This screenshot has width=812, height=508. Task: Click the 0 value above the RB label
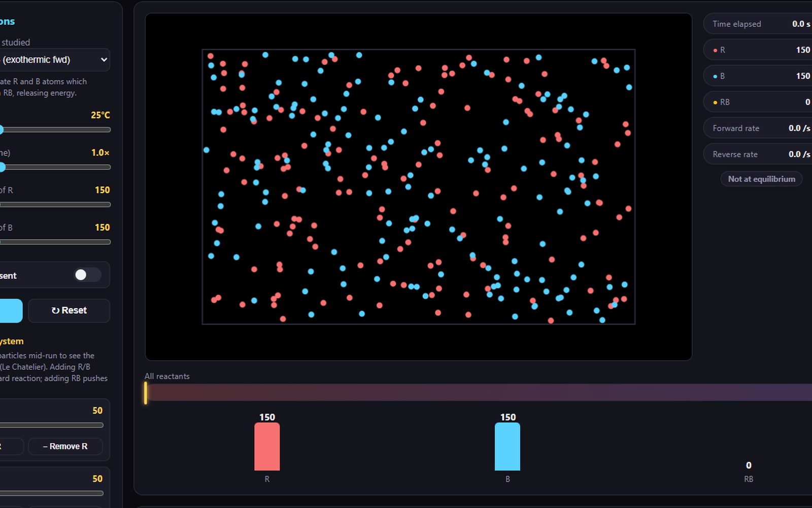tap(749, 465)
